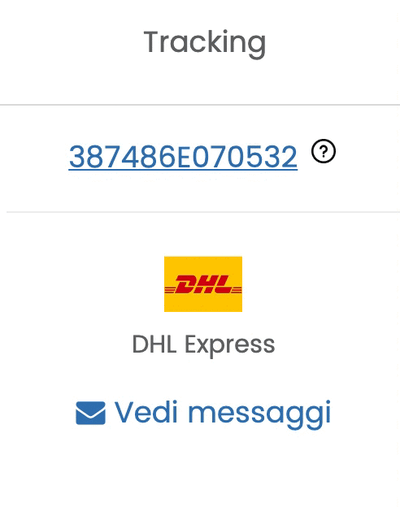400x507 pixels.
Task: Open tracking number 387486E070532 link
Action: tap(183, 157)
